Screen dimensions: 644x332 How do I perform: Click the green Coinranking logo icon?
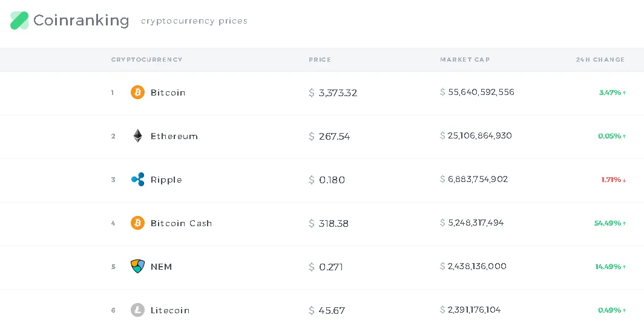19,21
